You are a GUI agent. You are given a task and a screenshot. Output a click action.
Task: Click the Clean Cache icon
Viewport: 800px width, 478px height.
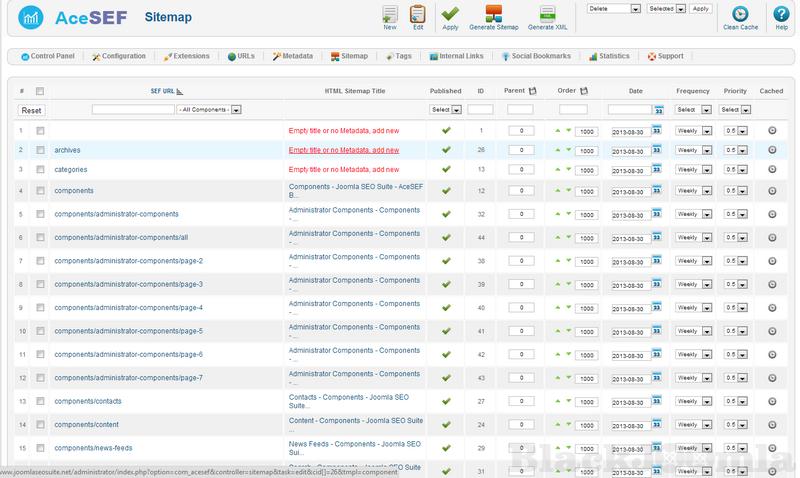click(740, 15)
